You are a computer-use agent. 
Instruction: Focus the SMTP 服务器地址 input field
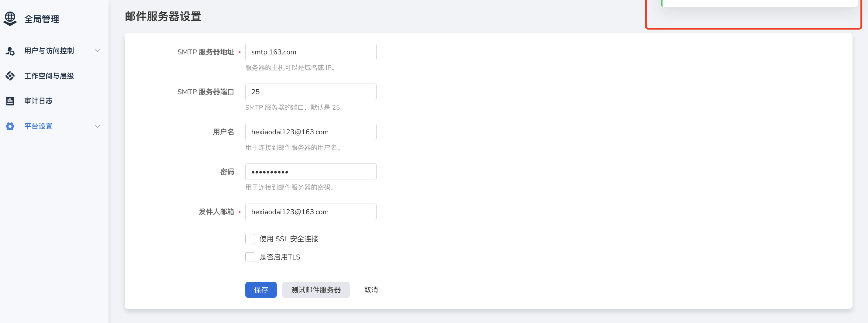311,52
